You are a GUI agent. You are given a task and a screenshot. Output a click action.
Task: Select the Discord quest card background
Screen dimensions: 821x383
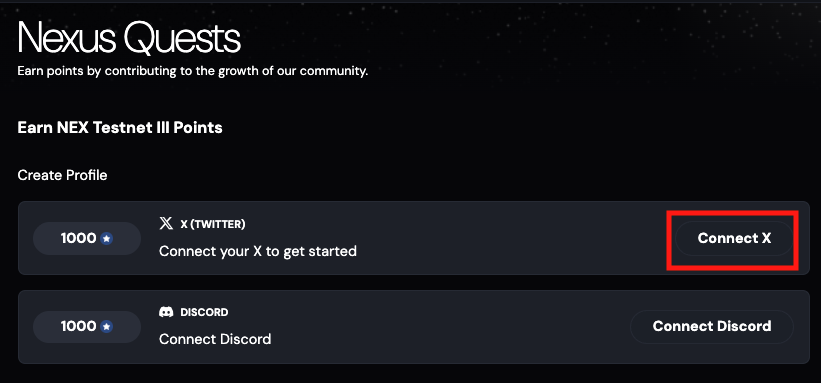click(414, 327)
